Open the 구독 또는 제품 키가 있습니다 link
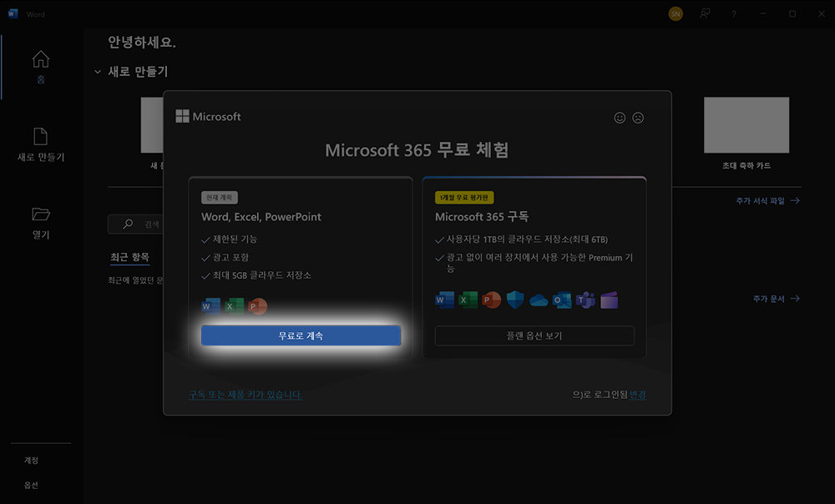The width and height of the screenshot is (835, 504). [x=245, y=395]
